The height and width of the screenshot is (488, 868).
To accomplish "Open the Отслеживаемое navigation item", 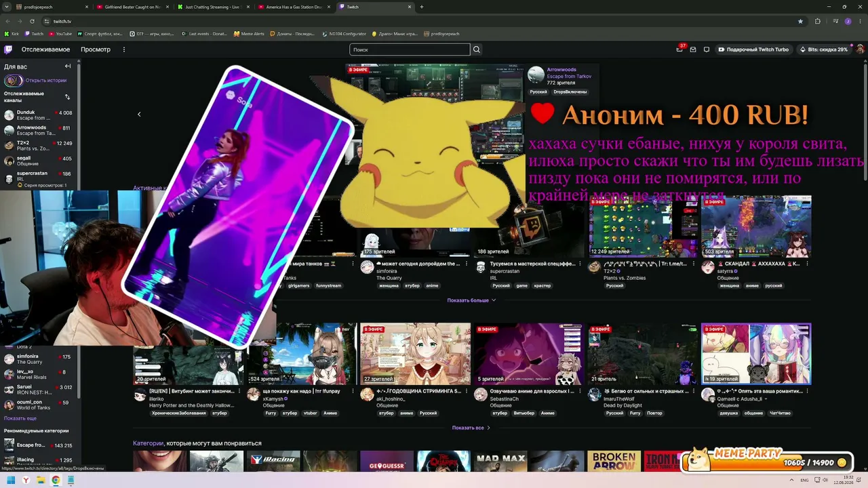I will (x=45, y=49).
